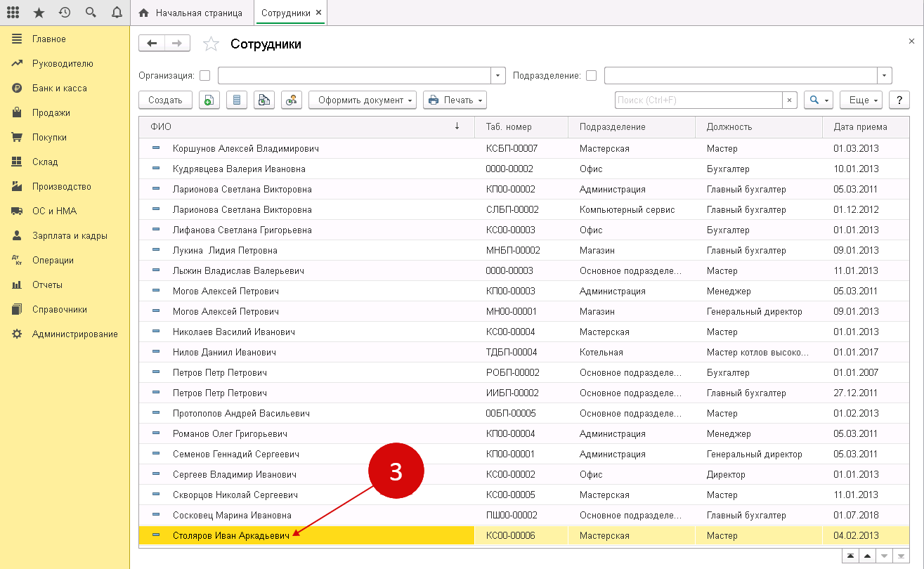Click the truck icon for ОС и НМА

[x=17, y=211]
